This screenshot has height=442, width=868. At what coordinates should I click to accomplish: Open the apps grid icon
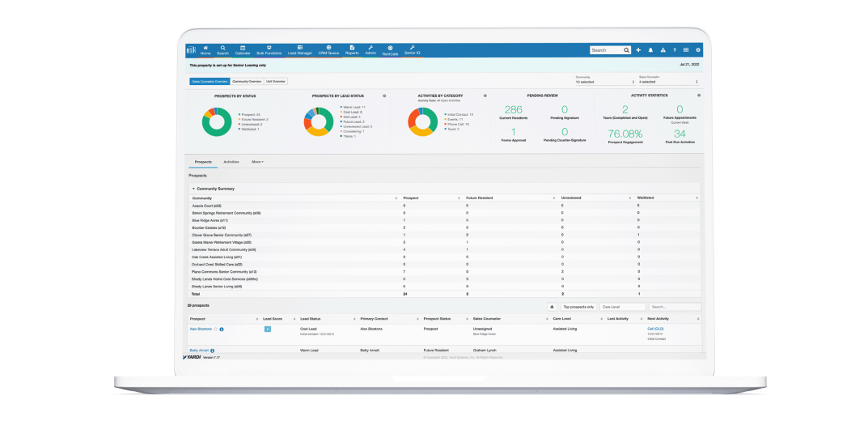pos(686,50)
